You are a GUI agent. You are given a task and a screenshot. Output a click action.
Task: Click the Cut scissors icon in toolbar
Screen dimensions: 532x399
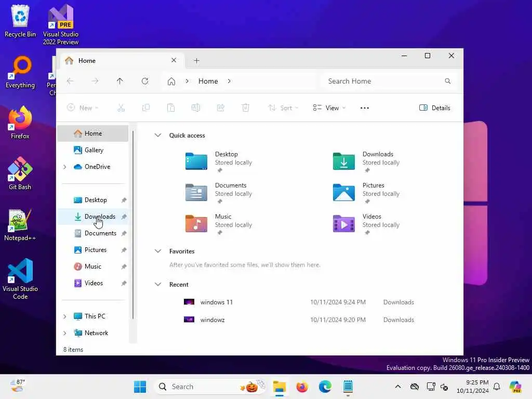(121, 108)
